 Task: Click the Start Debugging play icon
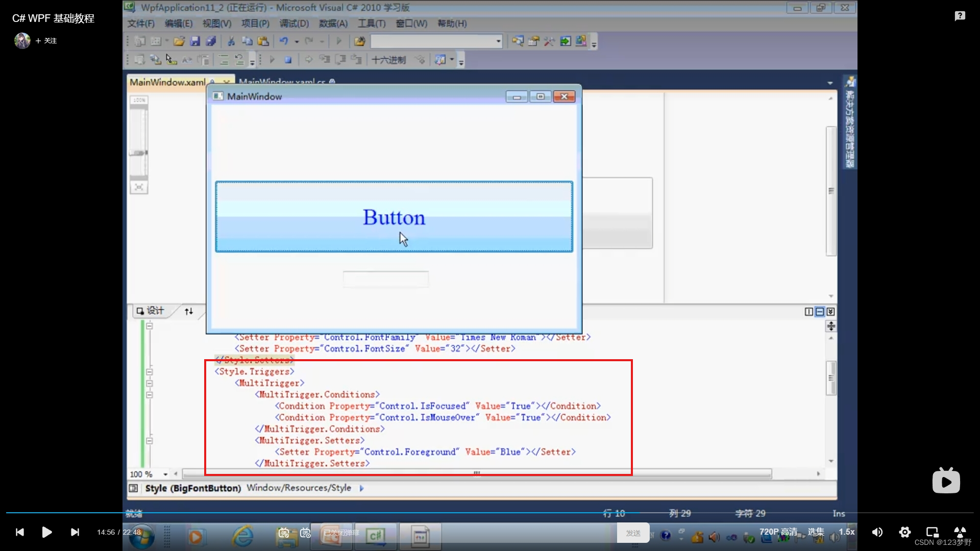pos(339,41)
